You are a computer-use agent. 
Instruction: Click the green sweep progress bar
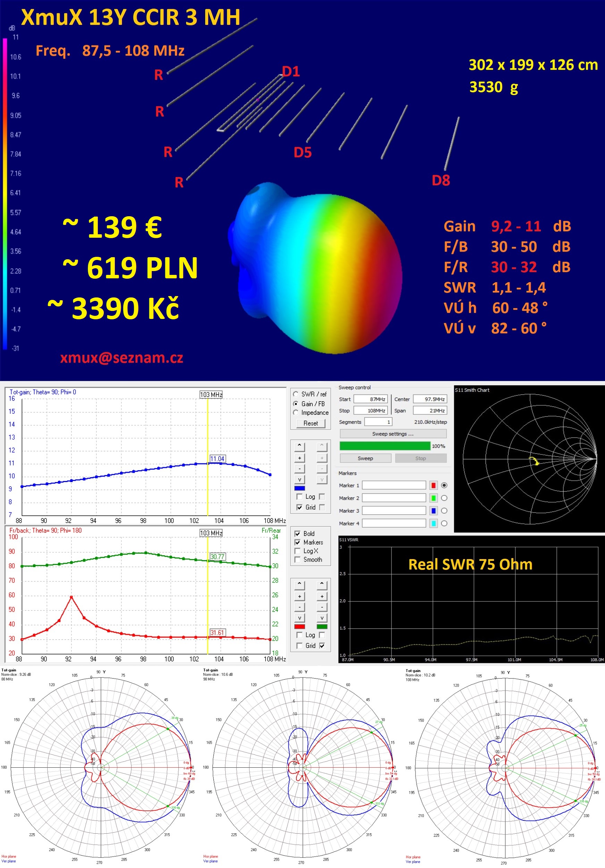tap(385, 446)
